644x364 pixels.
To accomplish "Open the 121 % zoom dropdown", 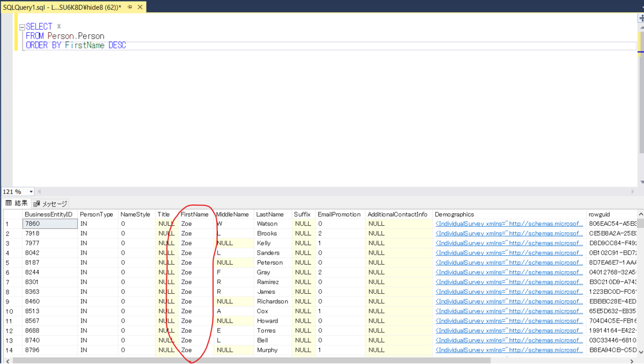I will (31, 192).
